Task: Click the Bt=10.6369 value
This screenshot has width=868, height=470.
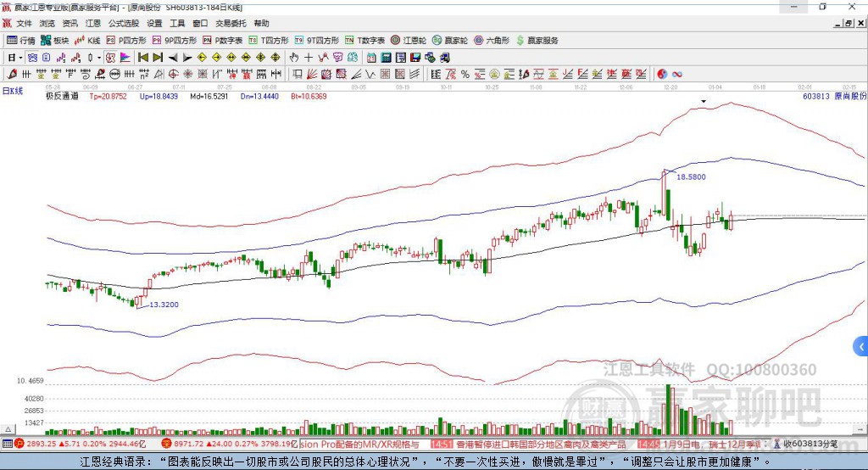Action: click(309, 97)
